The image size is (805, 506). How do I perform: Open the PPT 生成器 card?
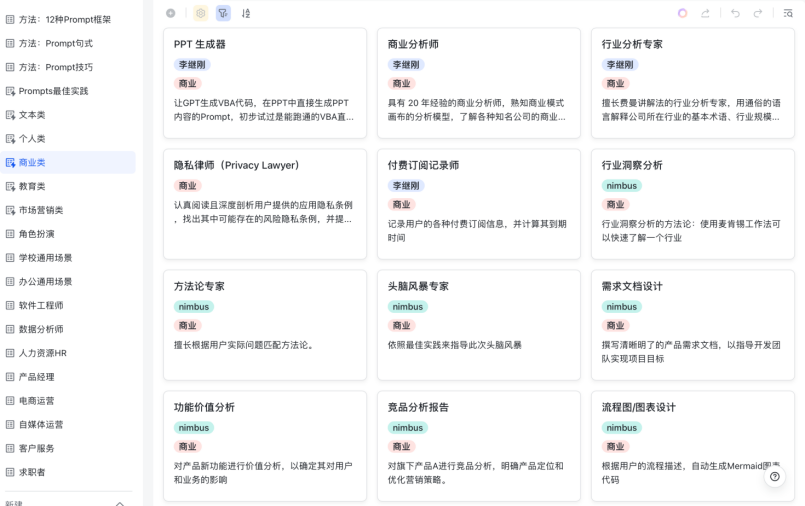coord(265,83)
